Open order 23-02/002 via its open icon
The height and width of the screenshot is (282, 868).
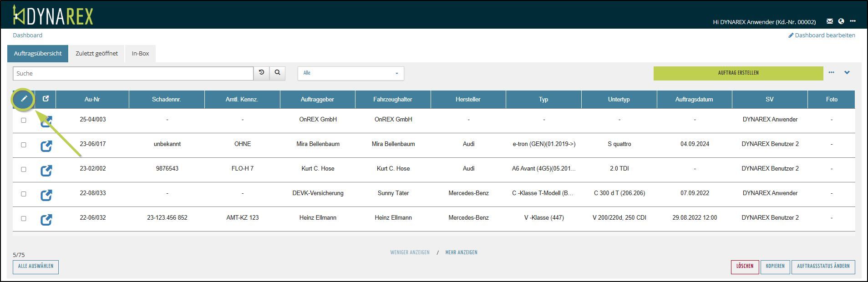point(46,171)
